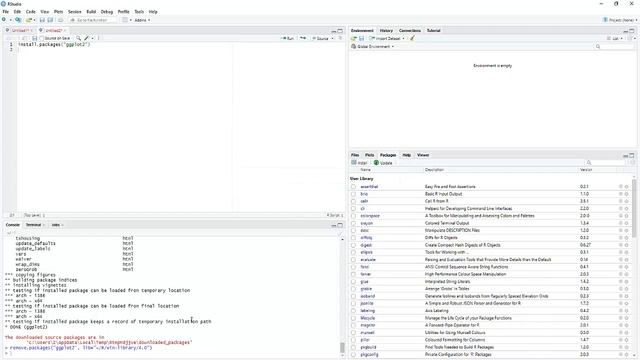Viewport: 640px width, 360px height.
Task: Open the digest package link
Action: click(366, 245)
